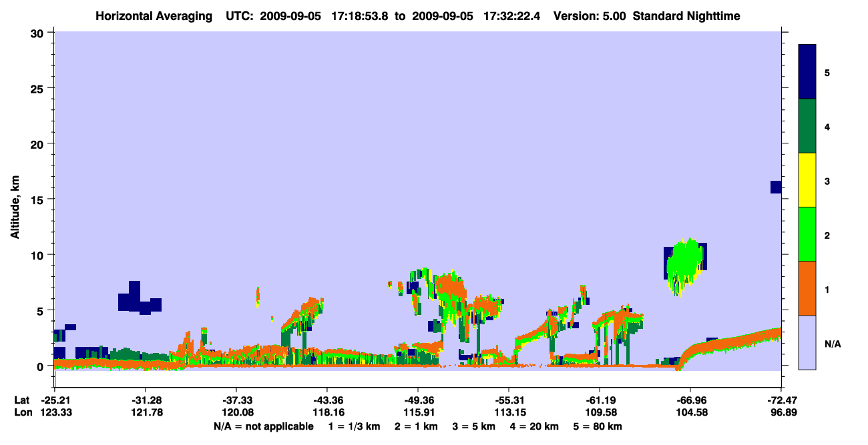868x445 pixels.
Task: Click the isolated blue block near 16 km altitude
Action: [x=776, y=187]
